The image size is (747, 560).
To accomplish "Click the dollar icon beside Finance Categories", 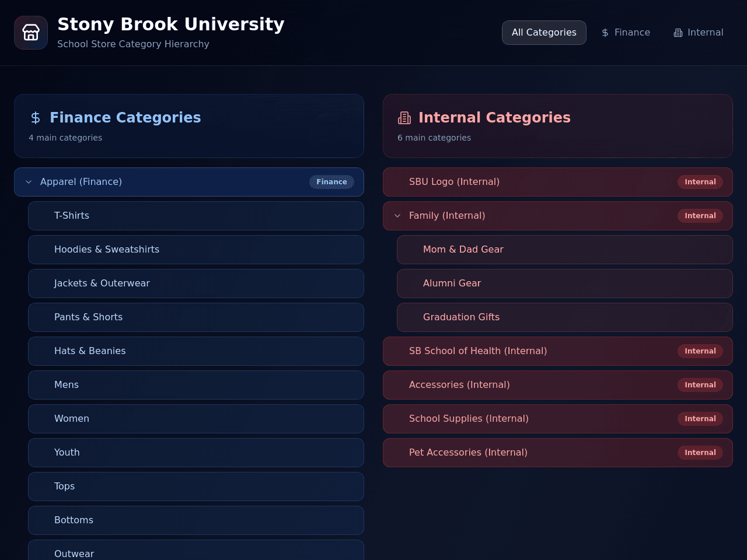I will point(36,118).
